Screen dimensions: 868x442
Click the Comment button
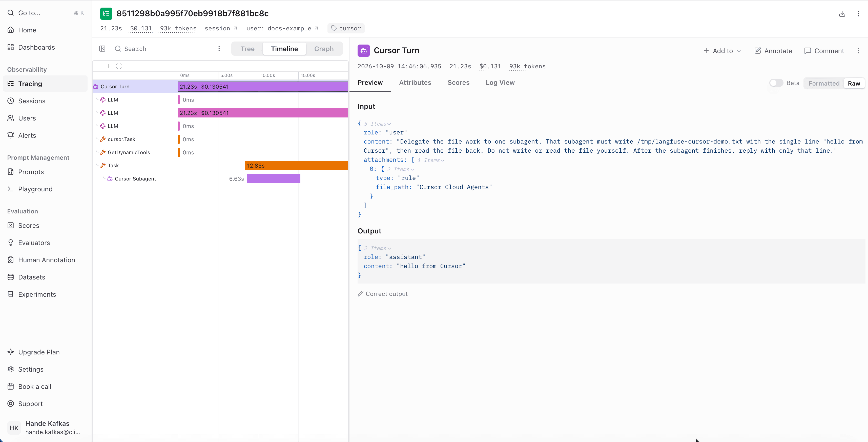tap(824, 51)
